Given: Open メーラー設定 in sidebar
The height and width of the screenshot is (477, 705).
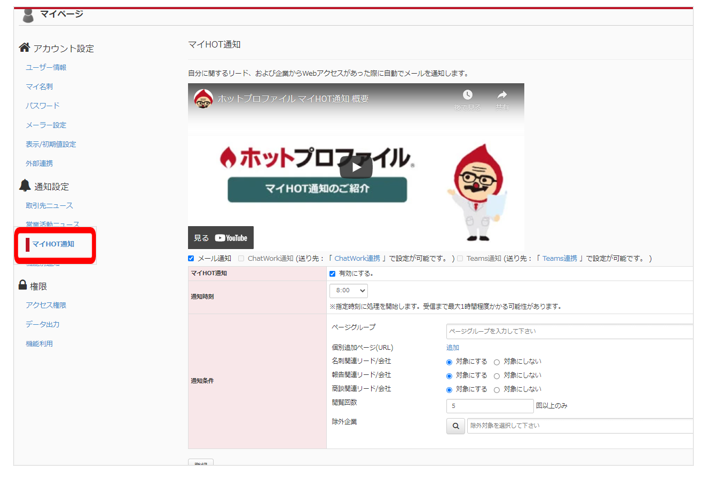Looking at the screenshot, I should click(46, 125).
